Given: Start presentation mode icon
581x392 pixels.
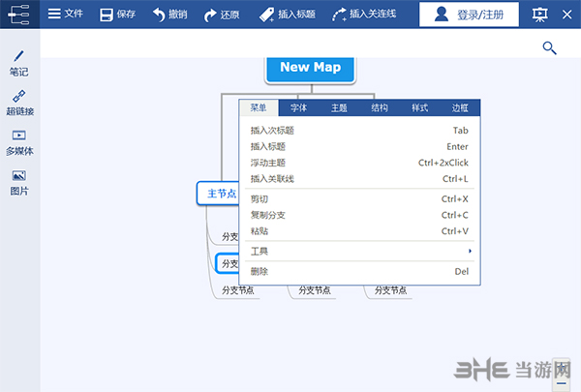Looking at the screenshot, I should [x=539, y=15].
